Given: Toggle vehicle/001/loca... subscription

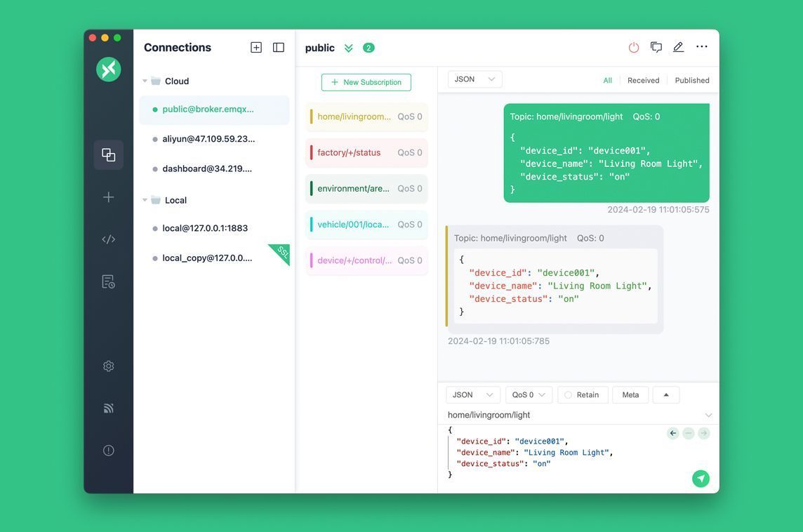Looking at the screenshot, I should [366, 225].
